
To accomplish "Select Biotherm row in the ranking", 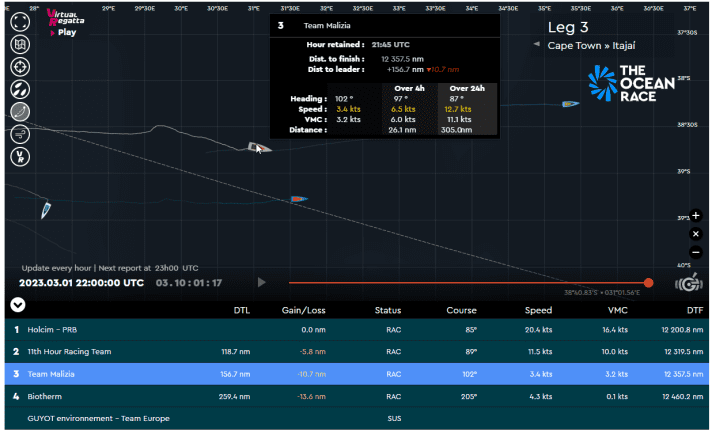I will coord(355,396).
